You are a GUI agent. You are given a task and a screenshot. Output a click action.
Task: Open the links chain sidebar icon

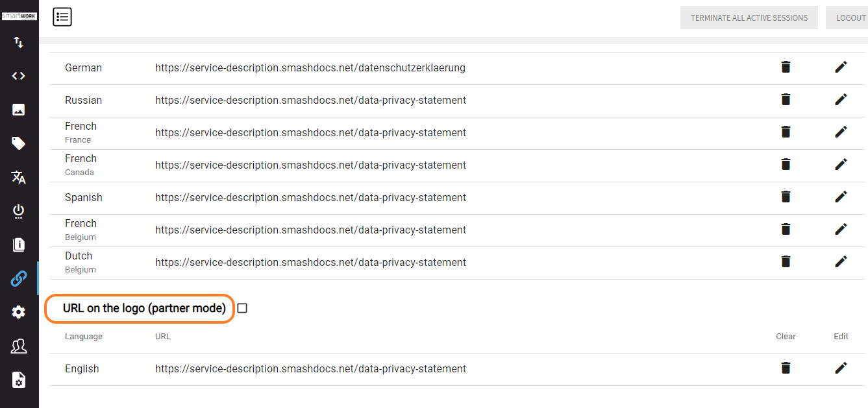coord(19,278)
